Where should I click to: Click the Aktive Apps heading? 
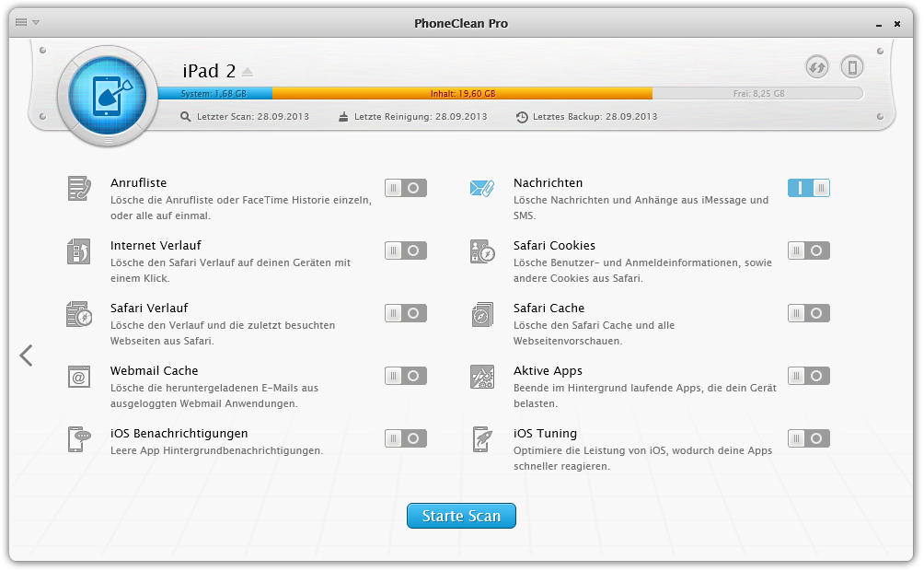point(548,370)
